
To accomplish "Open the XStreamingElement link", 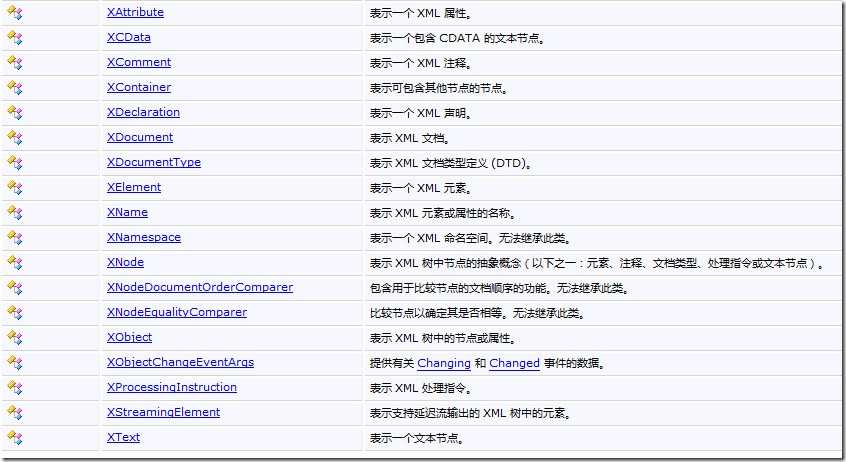I will click(163, 412).
